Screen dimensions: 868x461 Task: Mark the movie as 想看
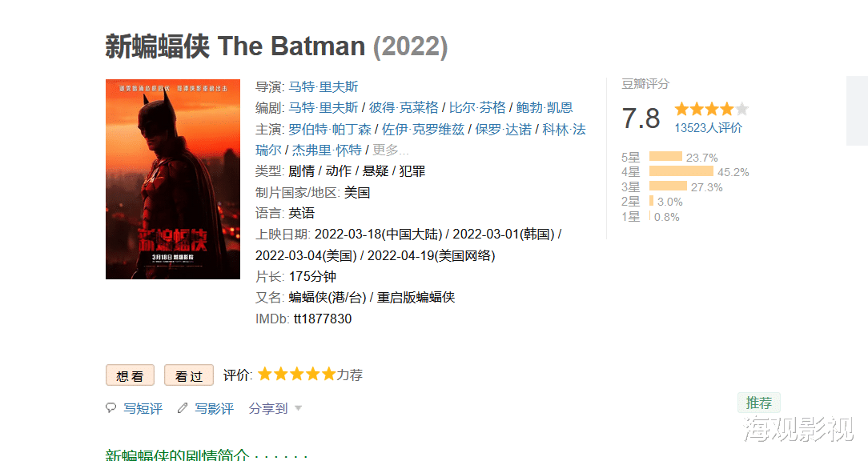click(130, 375)
